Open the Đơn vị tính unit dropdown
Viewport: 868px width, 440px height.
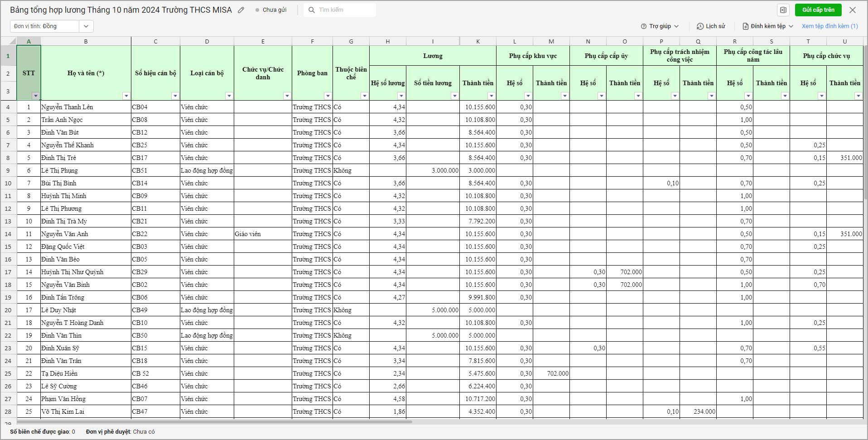click(86, 26)
